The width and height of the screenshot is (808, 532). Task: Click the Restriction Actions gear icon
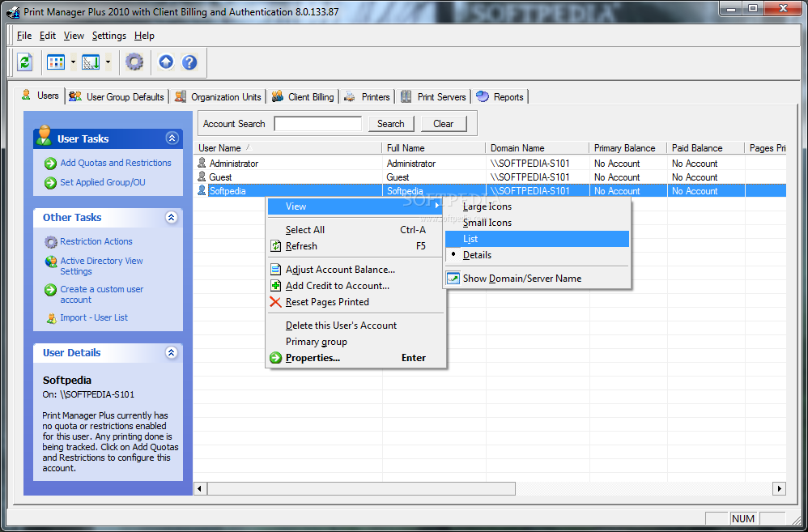point(50,242)
